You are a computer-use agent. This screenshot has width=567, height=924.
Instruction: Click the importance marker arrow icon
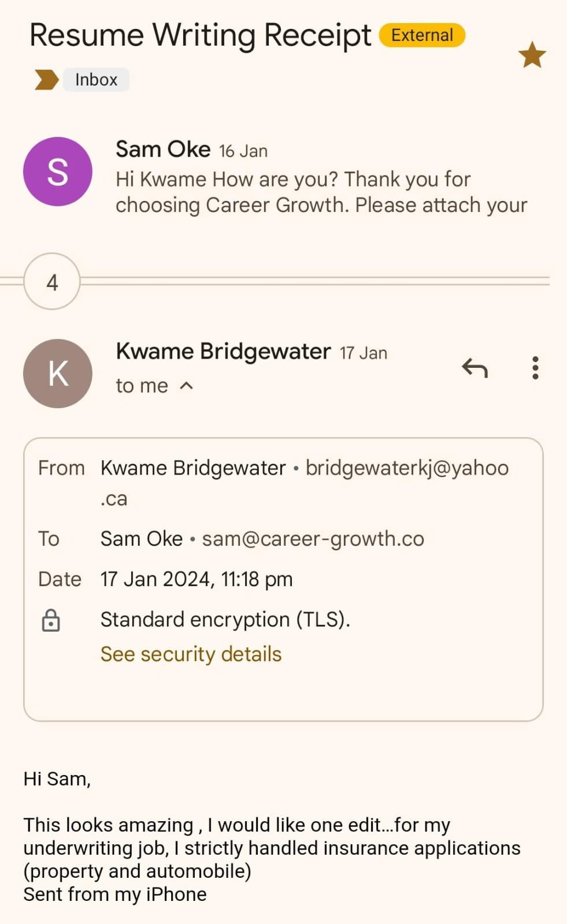pos(46,80)
